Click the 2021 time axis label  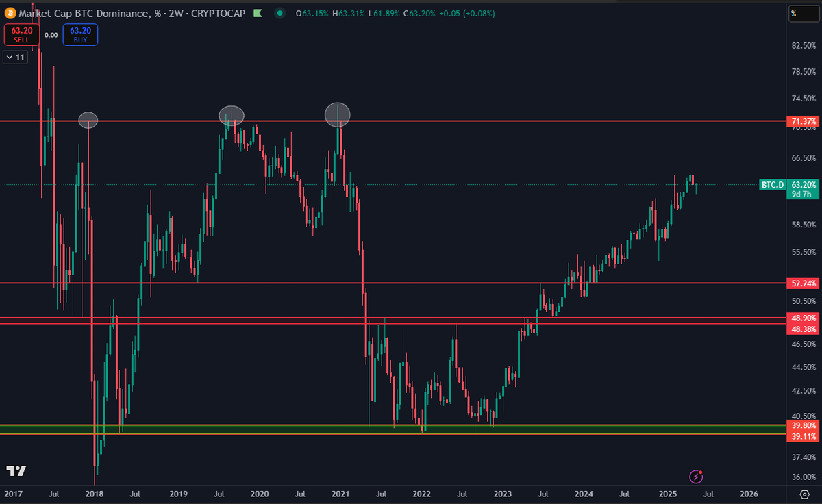point(340,494)
